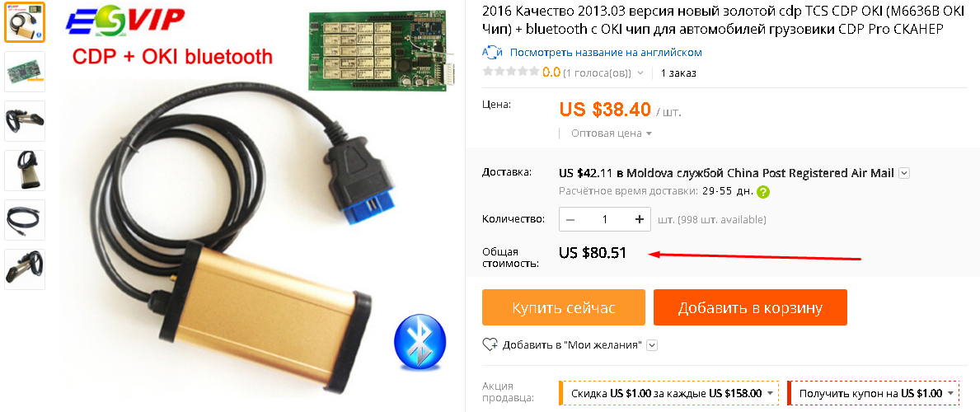Click the Купить сейчас button
The width and height of the screenshot is (980, 412).
564,307
